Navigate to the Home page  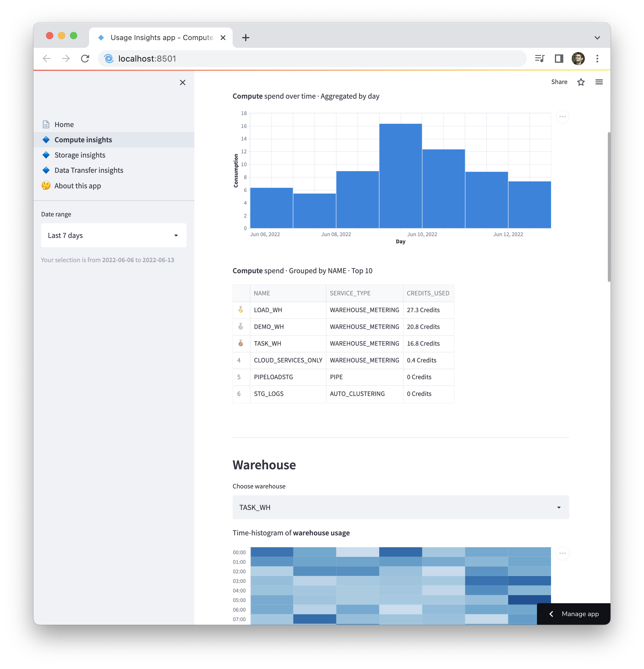pos(64,124)
